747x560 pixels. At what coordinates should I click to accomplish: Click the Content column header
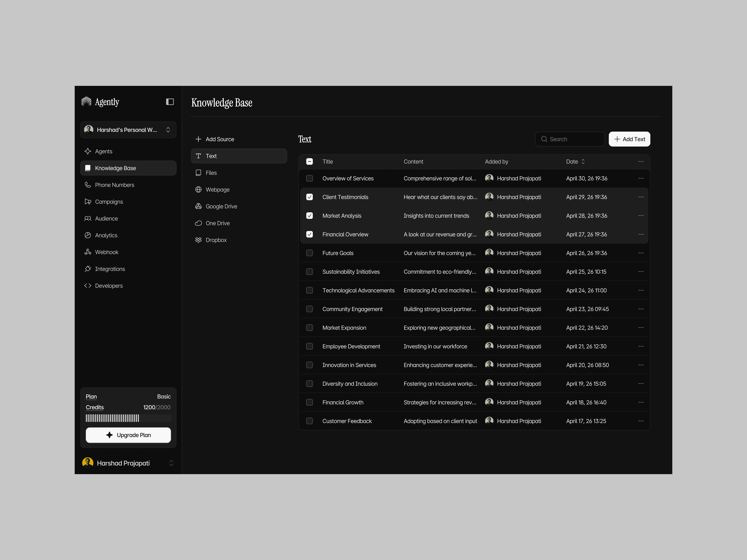pos(413,162)
